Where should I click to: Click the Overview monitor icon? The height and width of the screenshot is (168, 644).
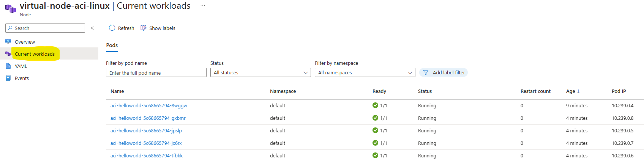[8, 41]
